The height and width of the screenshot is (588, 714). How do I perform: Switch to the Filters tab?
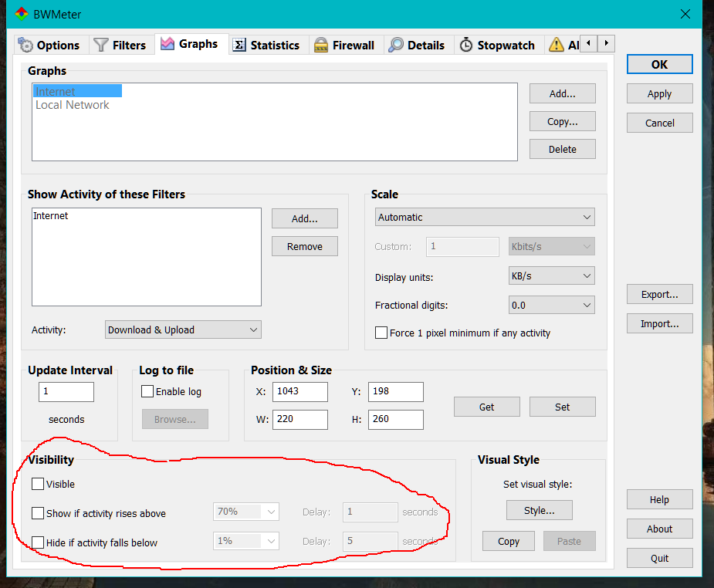120,45
